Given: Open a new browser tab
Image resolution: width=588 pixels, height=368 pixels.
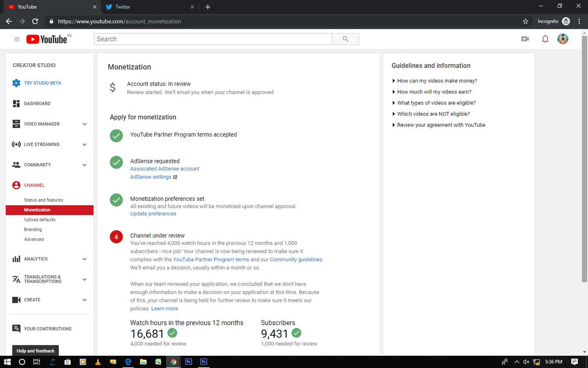Looking at the screenshot, I should pos(208,7).
